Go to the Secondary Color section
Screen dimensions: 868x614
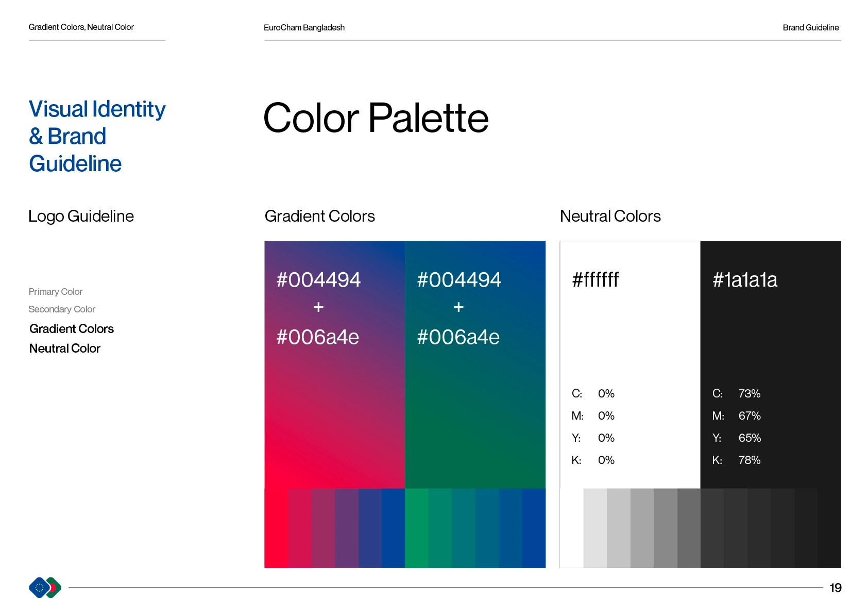(x=62, y=309)
